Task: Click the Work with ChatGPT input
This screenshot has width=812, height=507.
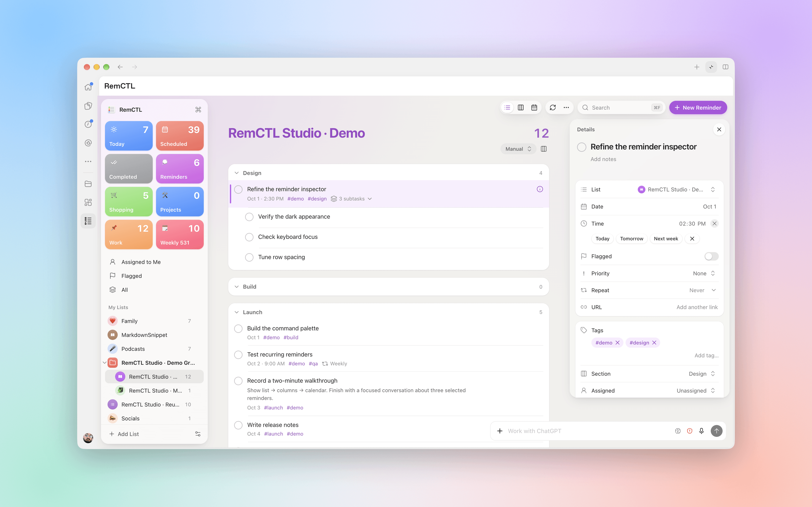Action: pos(588,431)
